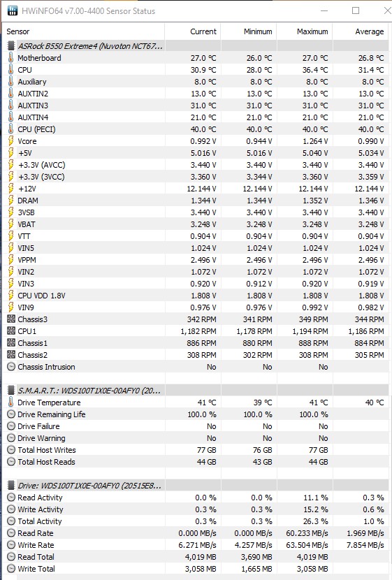Click the lightning icon beside +12V
The height and width of the screenshot is (580, 392).
click(10, 188)
